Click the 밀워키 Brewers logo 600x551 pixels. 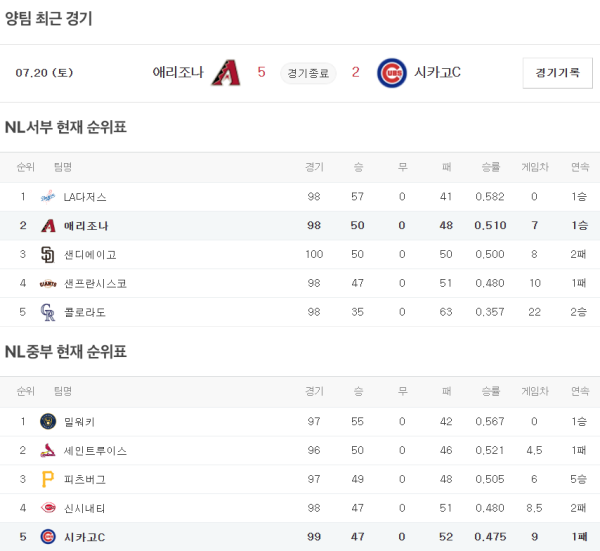(47, 421)
